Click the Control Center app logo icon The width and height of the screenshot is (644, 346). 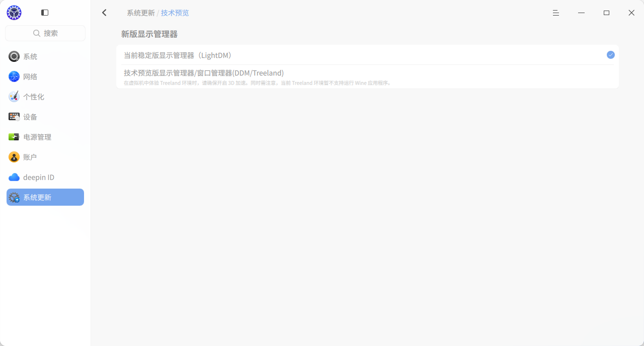click(14, 13)
